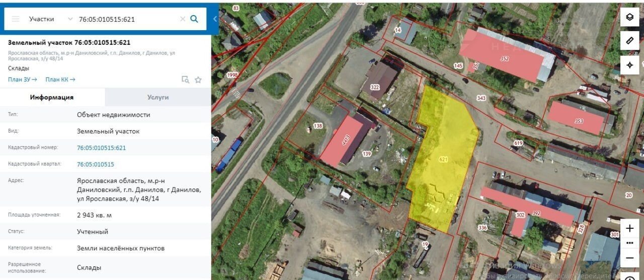Switch to the Услуги tab

click(x=158, y=98)
